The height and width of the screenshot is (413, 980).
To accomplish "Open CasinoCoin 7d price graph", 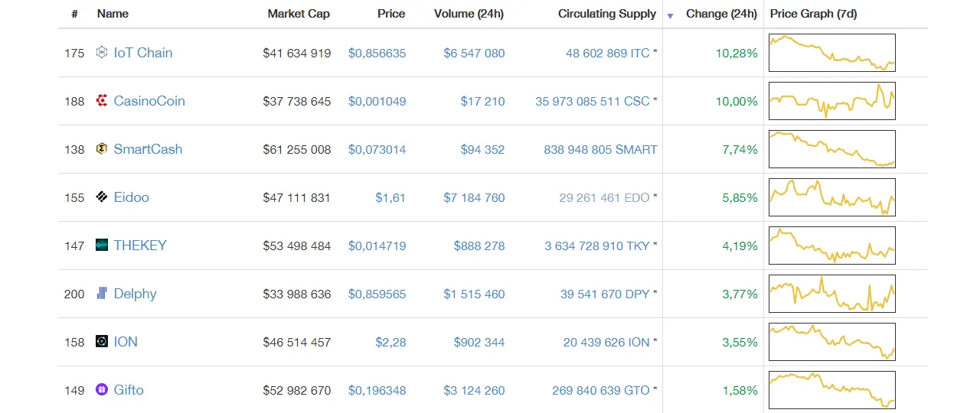I will click(x=832, y=101).
